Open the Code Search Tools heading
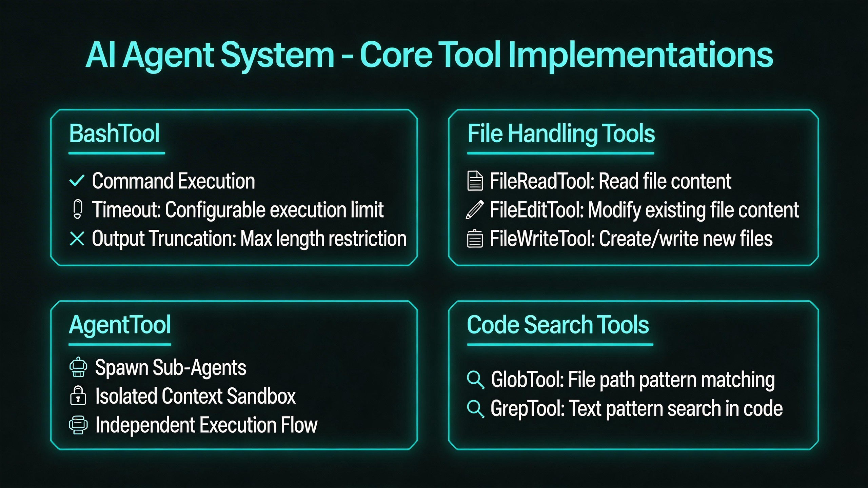This screenshot has height=488, width=868. [558, 325]
